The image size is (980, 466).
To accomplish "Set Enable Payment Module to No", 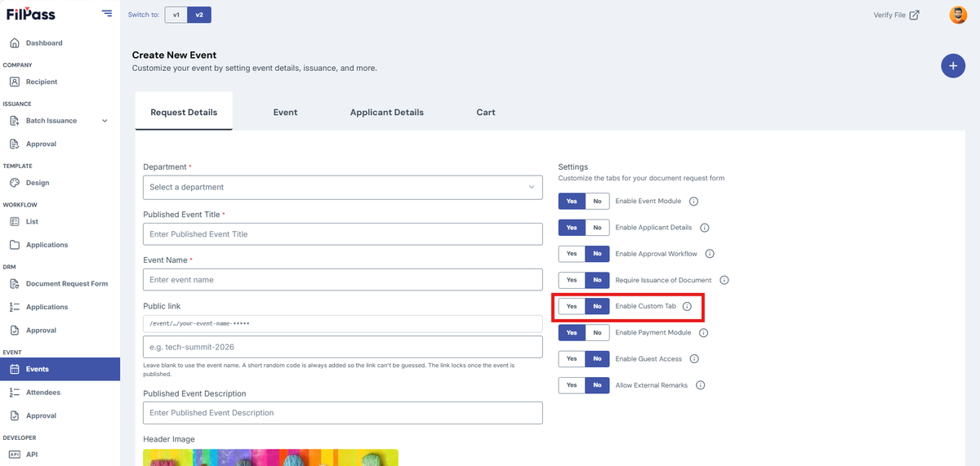I will [597, 332].
